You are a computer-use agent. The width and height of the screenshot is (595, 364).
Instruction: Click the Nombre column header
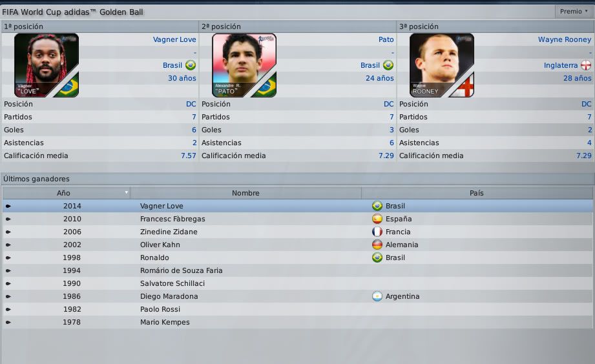coord(245,193)
